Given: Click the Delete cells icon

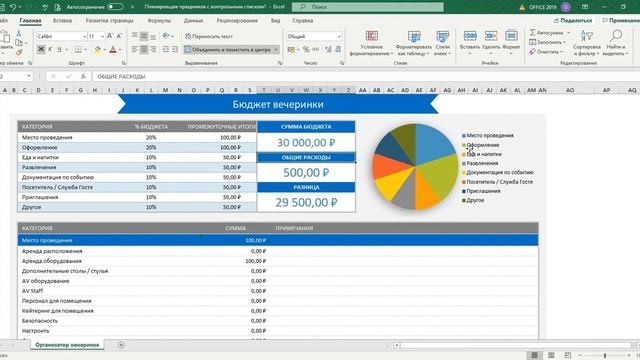Looking at the screenshot, I should point(491,36).
